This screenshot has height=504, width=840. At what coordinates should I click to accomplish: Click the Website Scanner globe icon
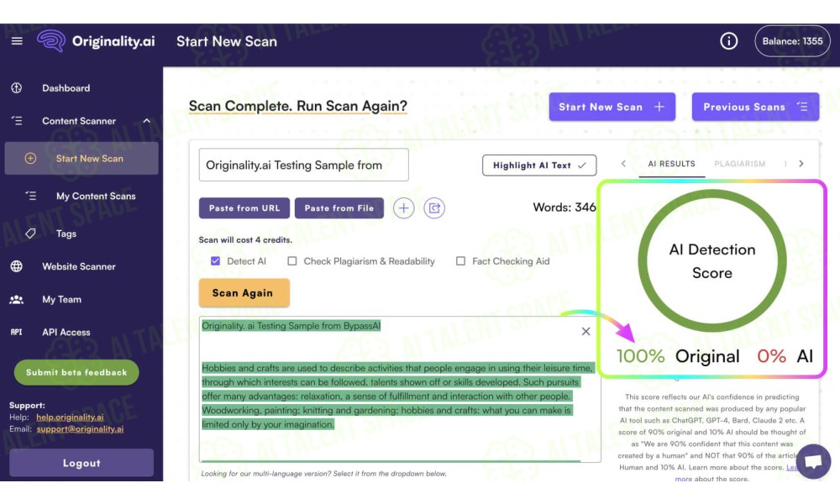[x=17, y=266]
